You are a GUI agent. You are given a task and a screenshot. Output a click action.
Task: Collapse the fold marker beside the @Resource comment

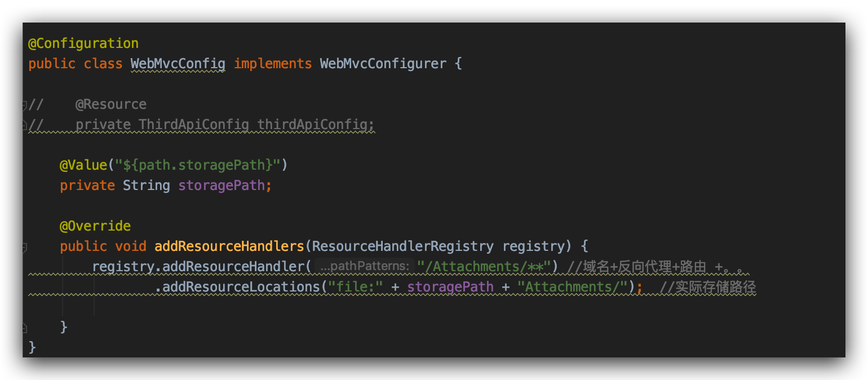[x=24, y=105]
